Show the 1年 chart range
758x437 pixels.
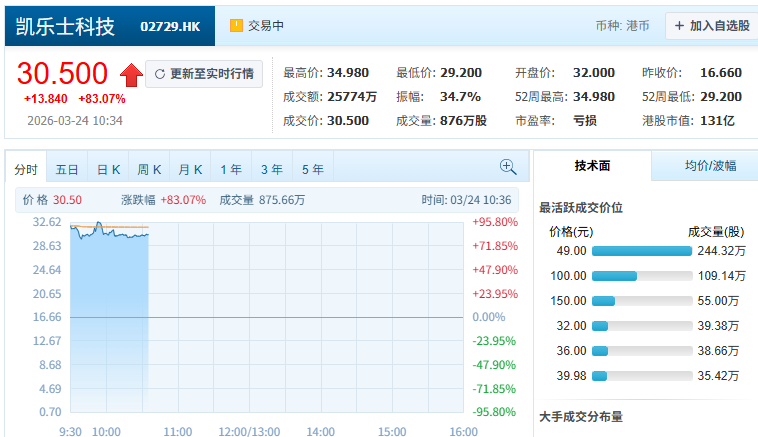pyautogui.click(x=231, y=170)
